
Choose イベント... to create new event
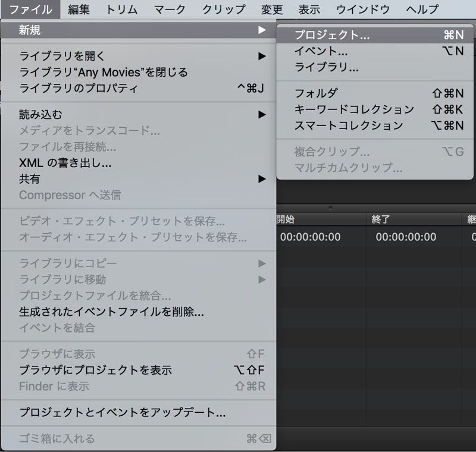click(x=321, y=51)
